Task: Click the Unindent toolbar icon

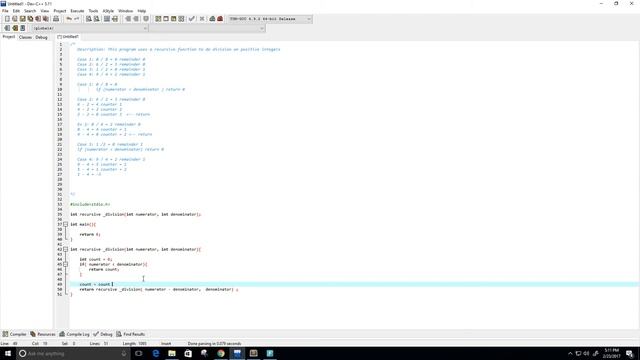Action: [x=136, y=19]
